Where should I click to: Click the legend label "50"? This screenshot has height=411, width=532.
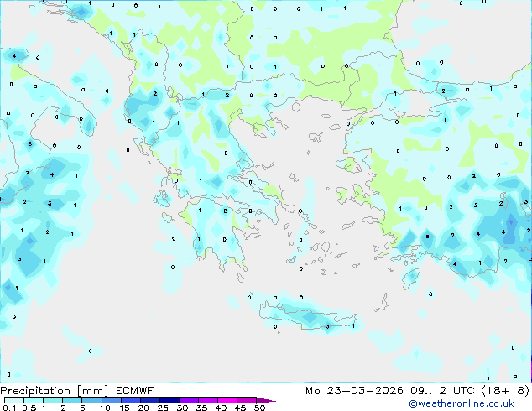tap(259, 408)
